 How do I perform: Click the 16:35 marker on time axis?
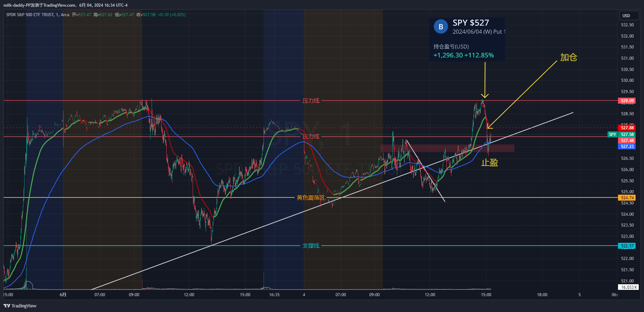click(274, 295)
